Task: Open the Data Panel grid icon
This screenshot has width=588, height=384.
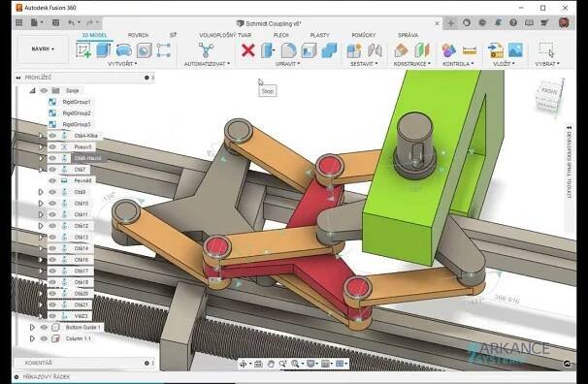Action: (19, 23)
